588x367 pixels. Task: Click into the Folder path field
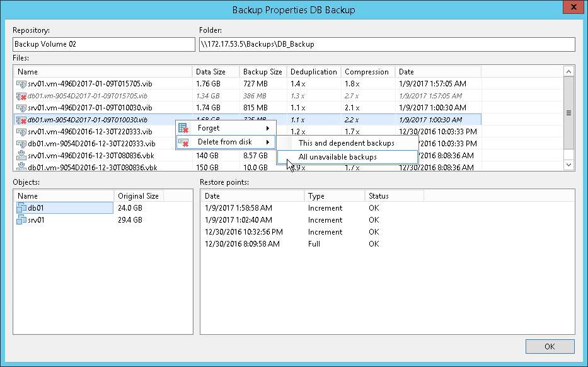pyautogui.click(x=387, y=44)
